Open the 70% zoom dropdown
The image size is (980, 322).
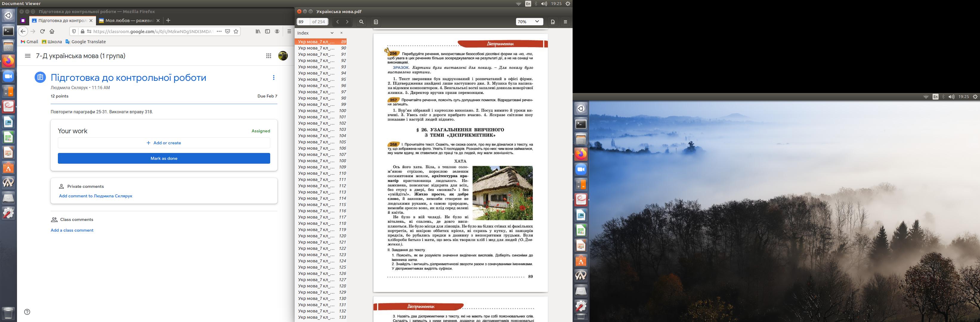[x=529, y=22]
